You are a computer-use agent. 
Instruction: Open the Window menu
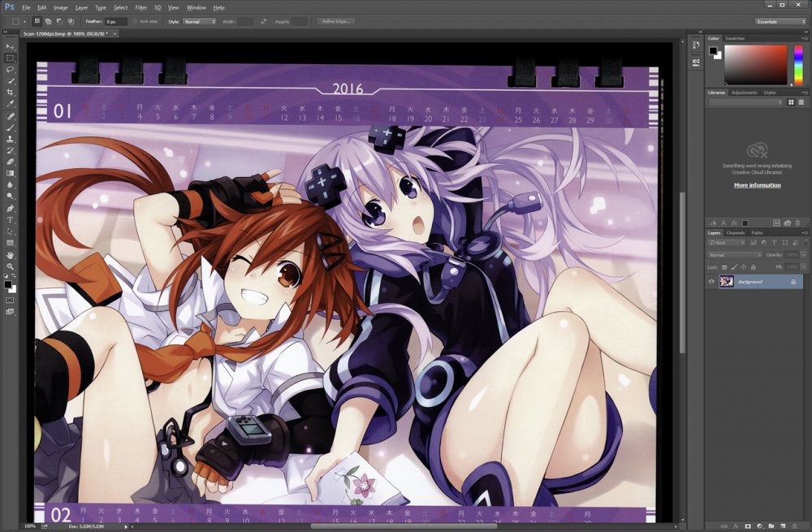[x=196, y=8]
